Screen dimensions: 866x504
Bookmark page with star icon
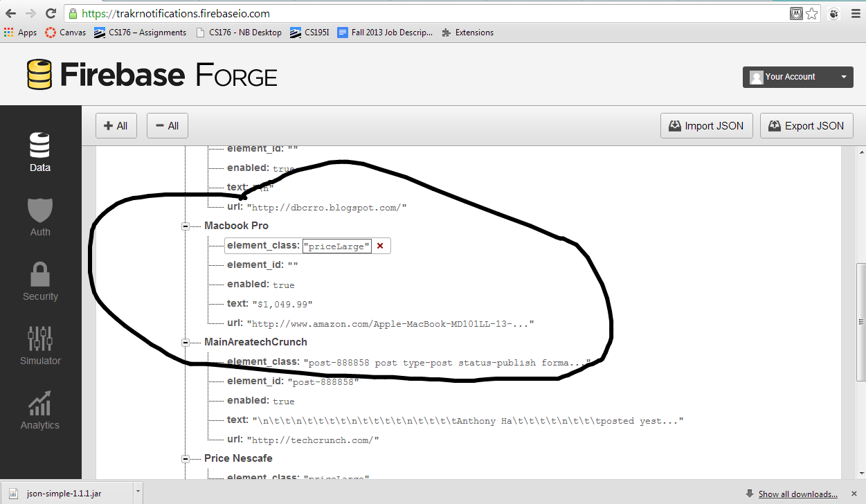pos(812,13)
